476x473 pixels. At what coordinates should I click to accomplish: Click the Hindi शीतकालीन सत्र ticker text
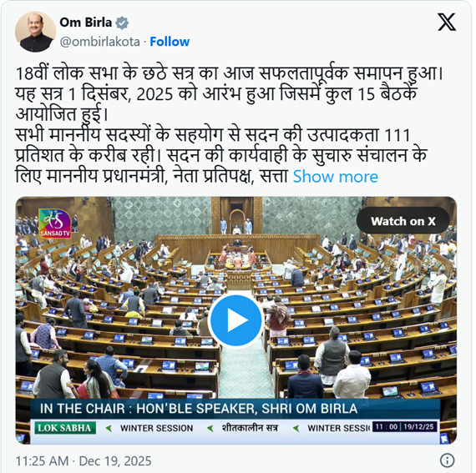(250, 428)
